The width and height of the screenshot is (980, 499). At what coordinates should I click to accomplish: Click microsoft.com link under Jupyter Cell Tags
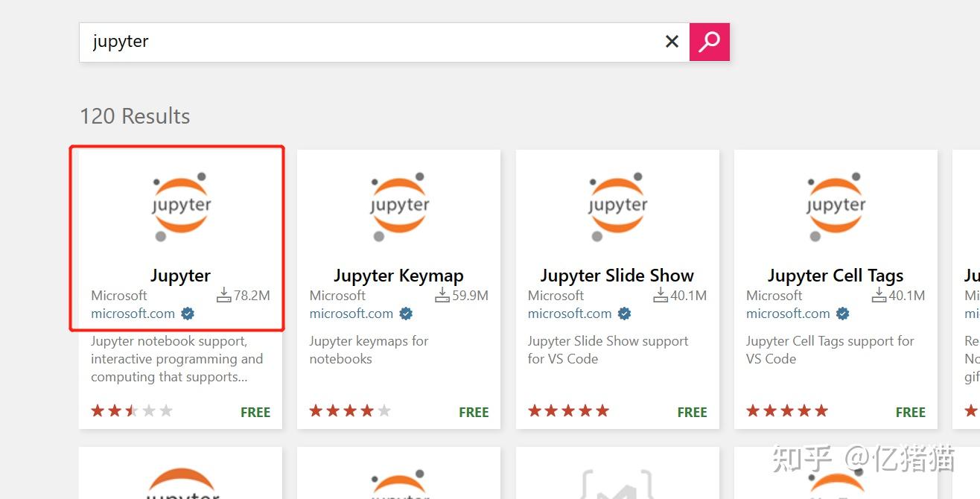[788, 314]
